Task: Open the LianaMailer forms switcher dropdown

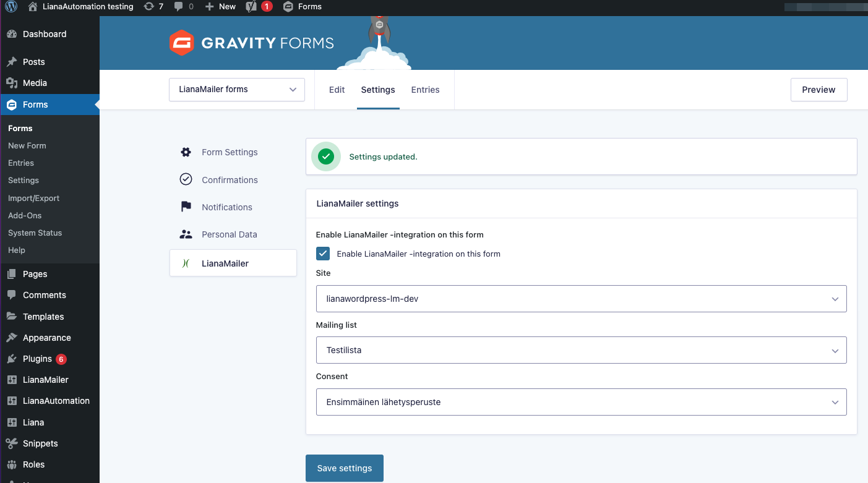Action: [237, 90]
